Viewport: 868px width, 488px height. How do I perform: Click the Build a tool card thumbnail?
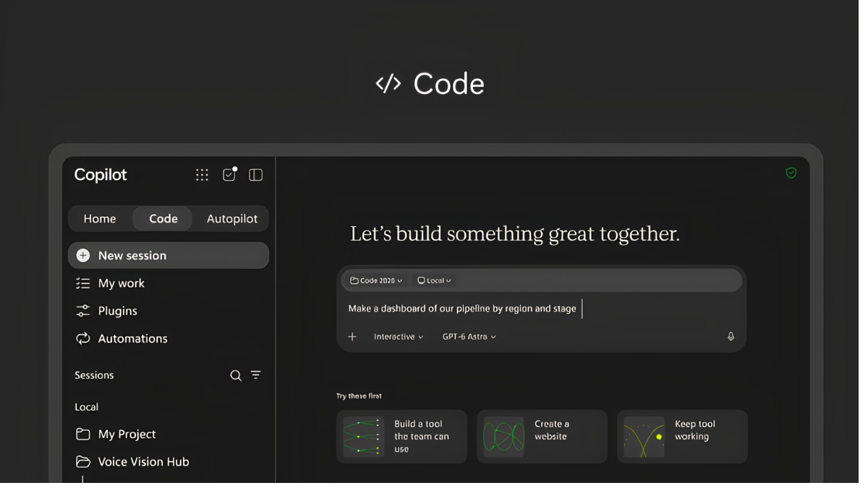pyautogui.click(x=363, y=437)
